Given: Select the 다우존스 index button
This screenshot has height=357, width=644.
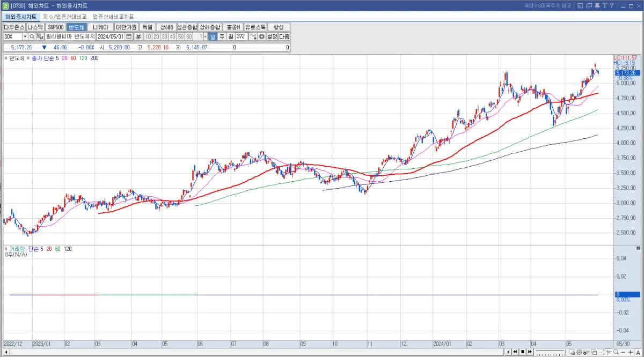Looking at the screenshot, I should (14, 27).
